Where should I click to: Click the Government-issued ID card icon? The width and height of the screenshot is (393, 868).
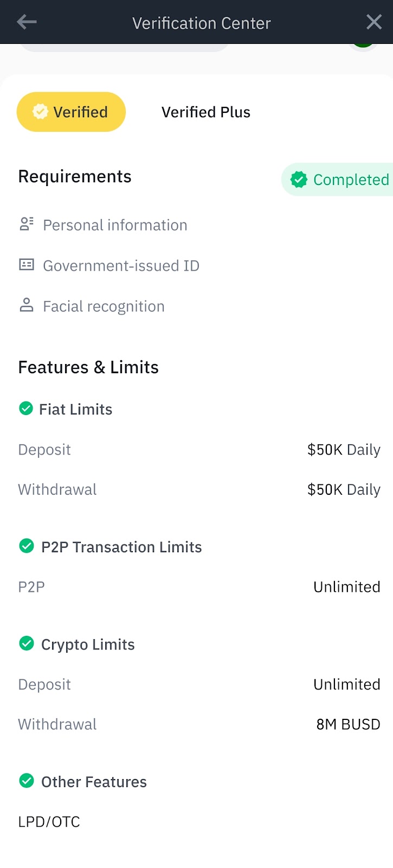tap(27, 265)
